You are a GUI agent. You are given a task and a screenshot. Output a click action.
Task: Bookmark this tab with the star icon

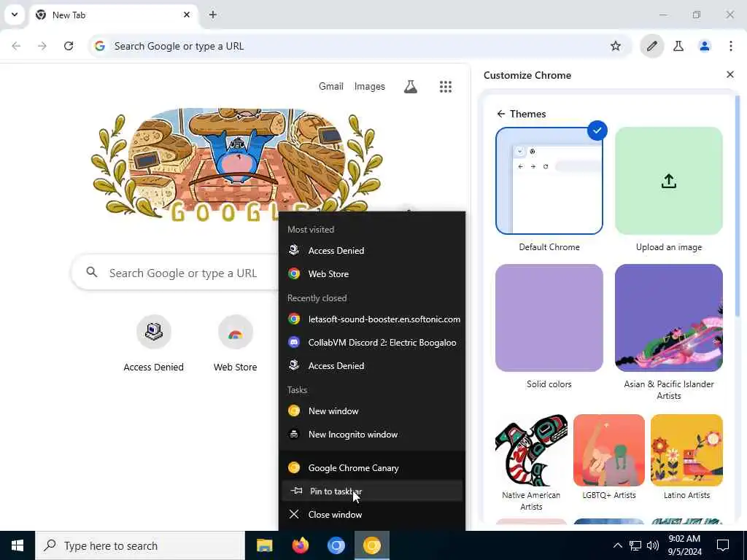coord(616,46)
